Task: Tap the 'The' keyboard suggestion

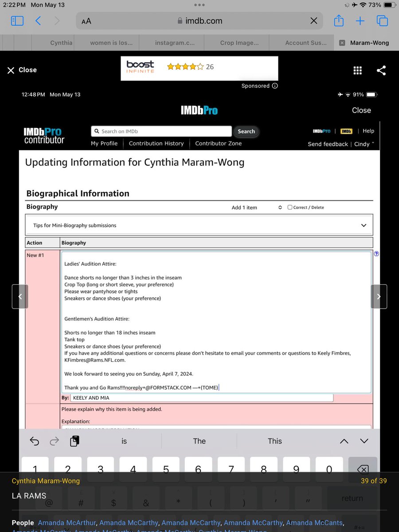Action: [x=199, y=441]
